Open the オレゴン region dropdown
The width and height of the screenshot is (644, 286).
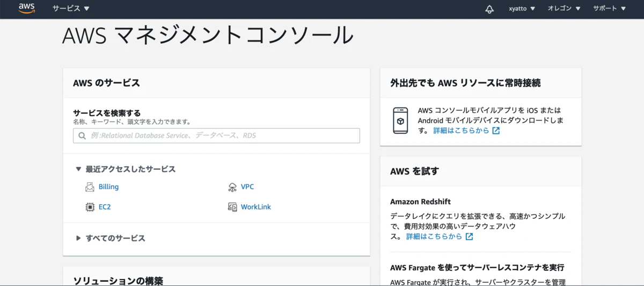click(564, 9)
